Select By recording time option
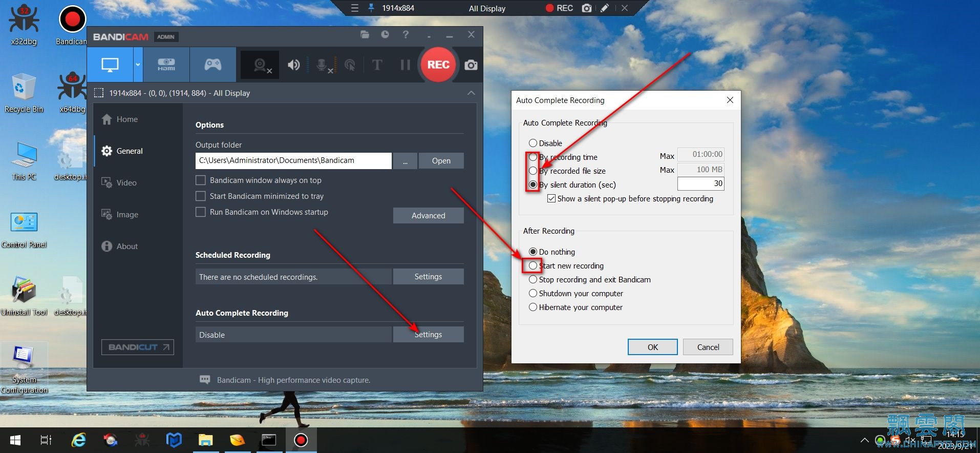Image resolution: width=980 pixels, height=453 pixels. pos(533,157)
